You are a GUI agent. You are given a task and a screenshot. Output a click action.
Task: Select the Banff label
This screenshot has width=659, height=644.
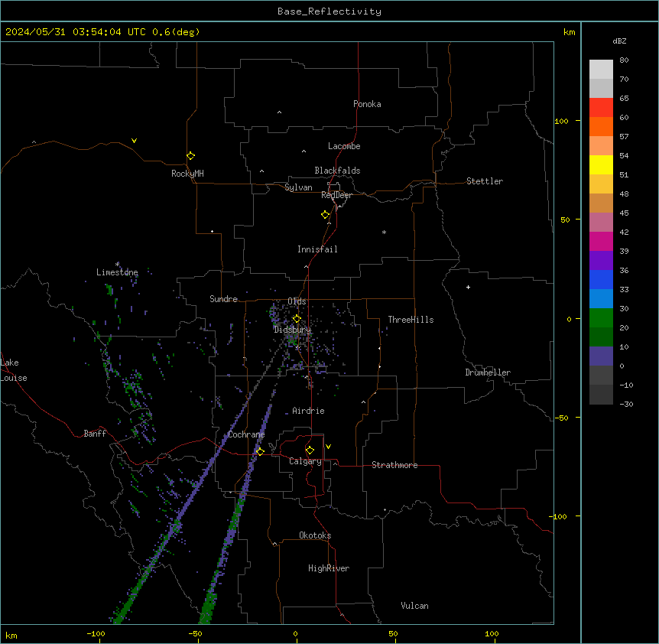(x=95, y=434)
